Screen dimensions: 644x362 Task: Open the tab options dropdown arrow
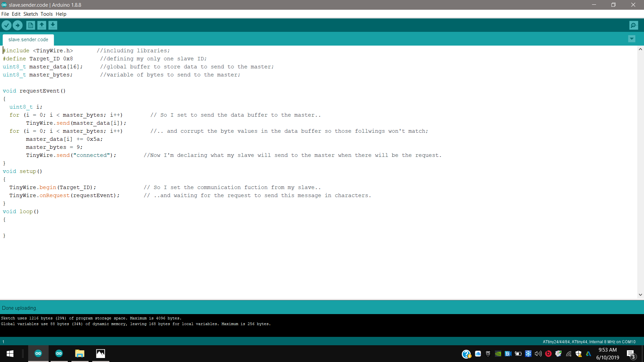click(632, 39)
